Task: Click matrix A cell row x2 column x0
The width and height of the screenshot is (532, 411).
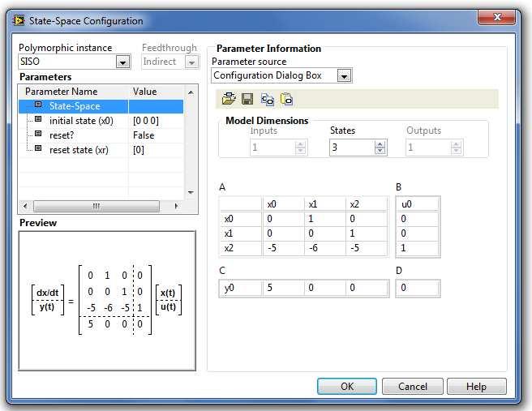Action: pyautogui.click(x=283, y=248)
